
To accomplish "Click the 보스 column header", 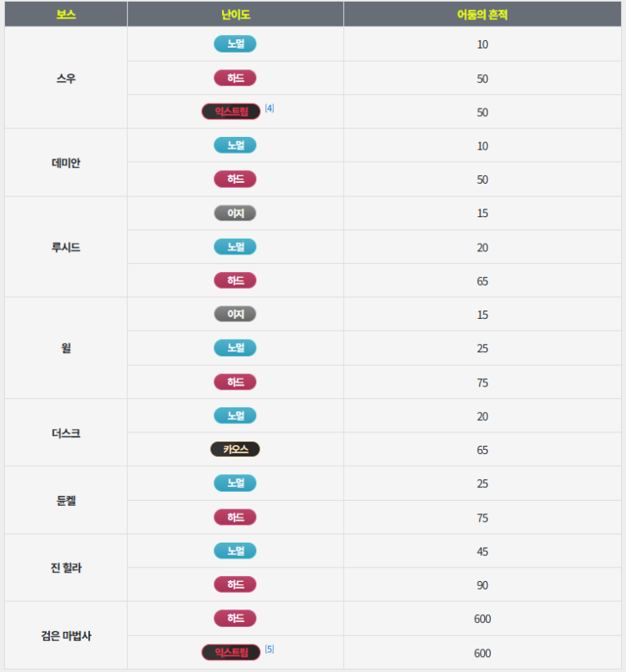I will (66, 14).
